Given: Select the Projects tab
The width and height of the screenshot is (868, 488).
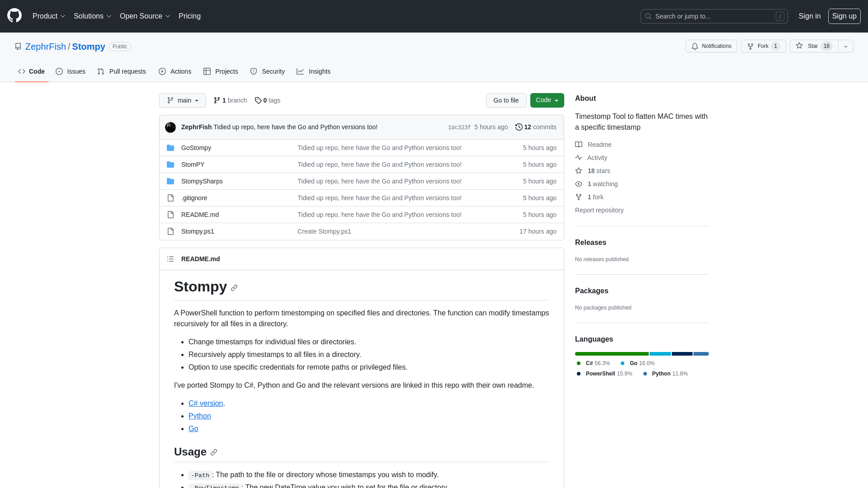Looking at the screenshot, I should (221, 71).
